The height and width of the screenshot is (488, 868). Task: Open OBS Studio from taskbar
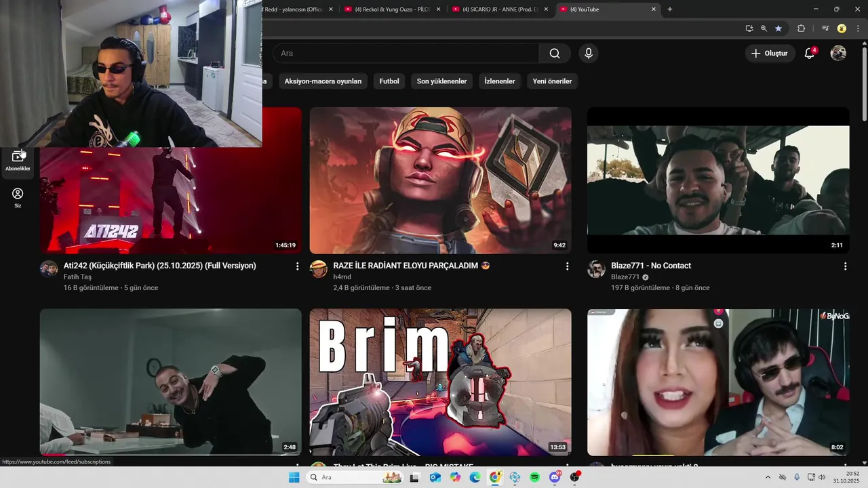point(575,477)
